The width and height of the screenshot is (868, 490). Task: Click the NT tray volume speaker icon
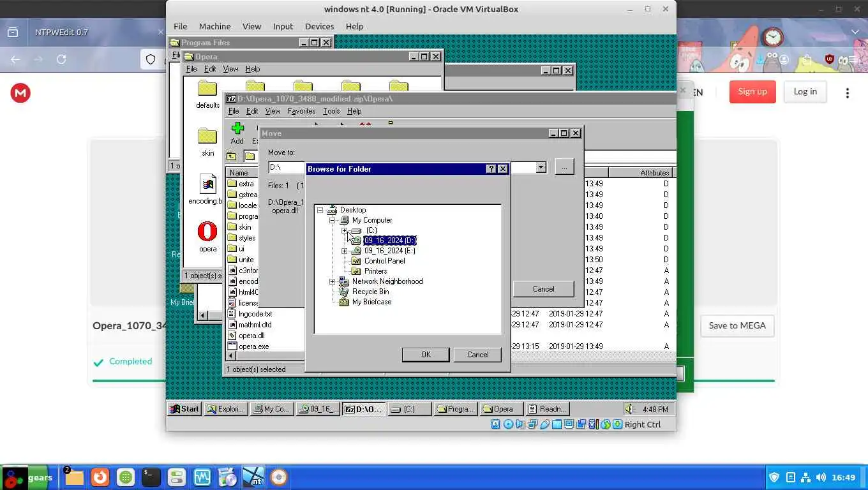(x=630, y=409)
